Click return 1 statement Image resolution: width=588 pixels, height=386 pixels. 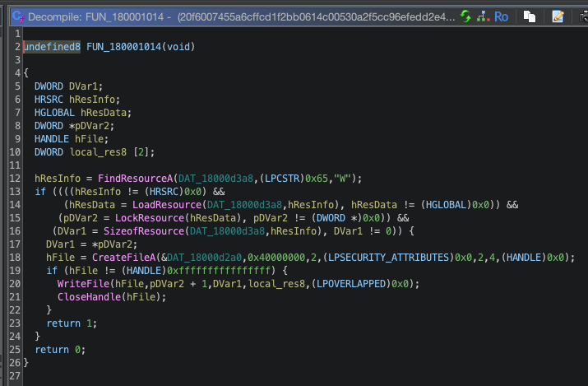(x=72, y=323)
